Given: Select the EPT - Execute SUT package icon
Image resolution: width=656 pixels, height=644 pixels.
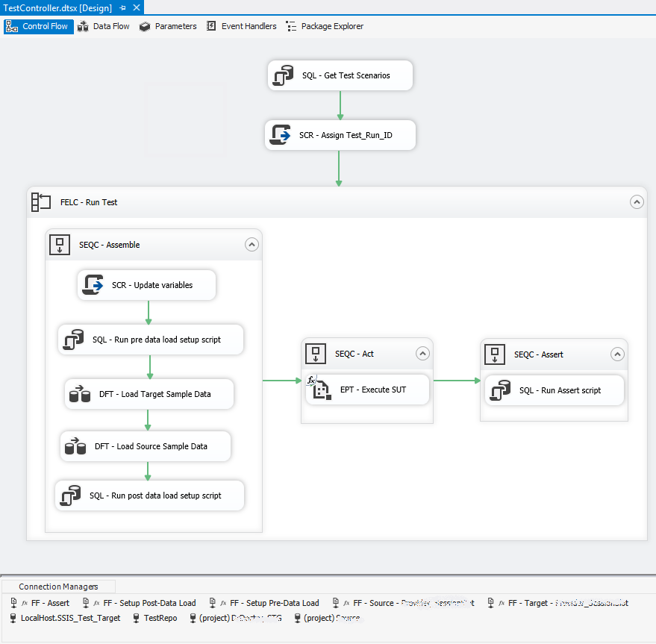Looking at the screenshot, I should tap(322, 390).
